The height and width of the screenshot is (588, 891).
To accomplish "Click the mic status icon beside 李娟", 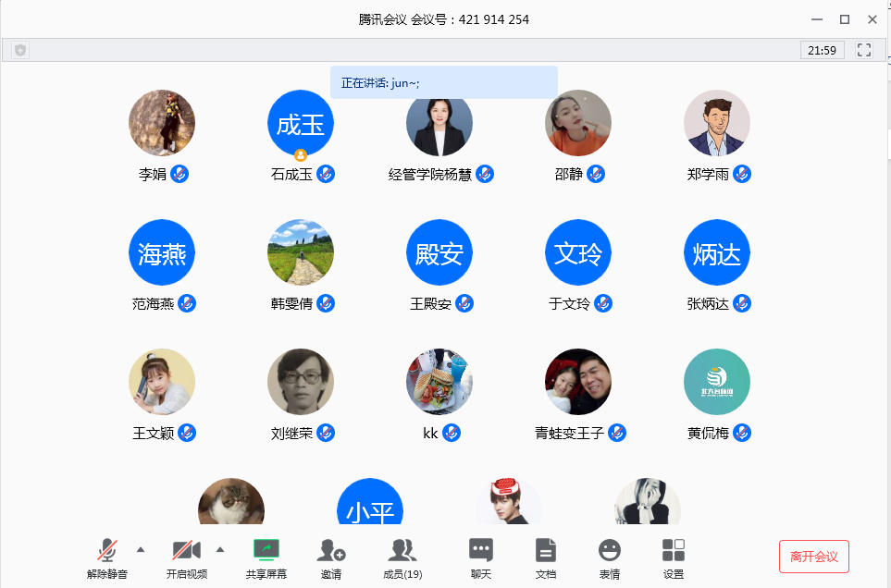I will click(179, 174).
